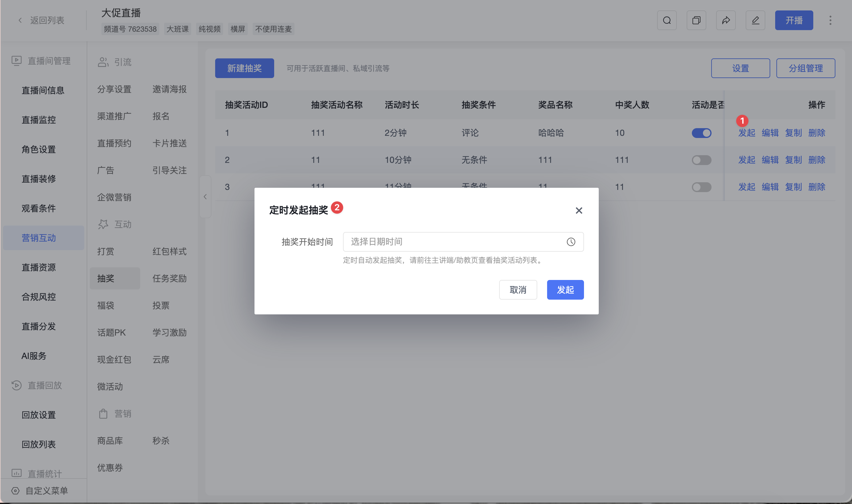
Task: Click 复制 for lottery row 2
Action: tap(794, 160)
